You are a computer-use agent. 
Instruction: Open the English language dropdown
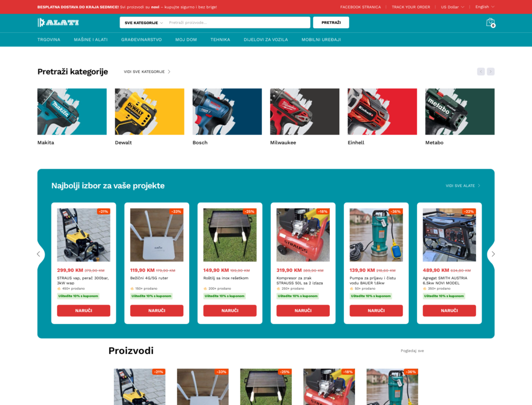click(485, 7)
